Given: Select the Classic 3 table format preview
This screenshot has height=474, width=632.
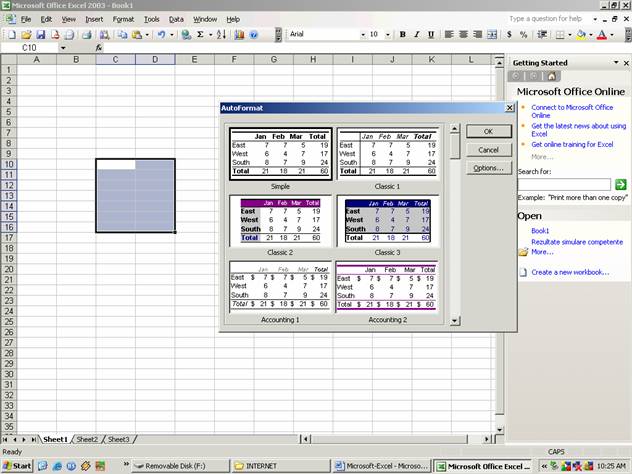Looking at the screenshot, I should [x=387, y=221].
